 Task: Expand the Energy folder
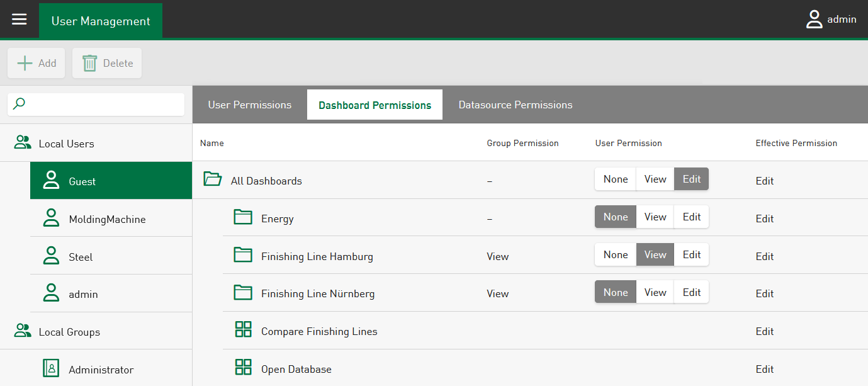tap(243, 217)
